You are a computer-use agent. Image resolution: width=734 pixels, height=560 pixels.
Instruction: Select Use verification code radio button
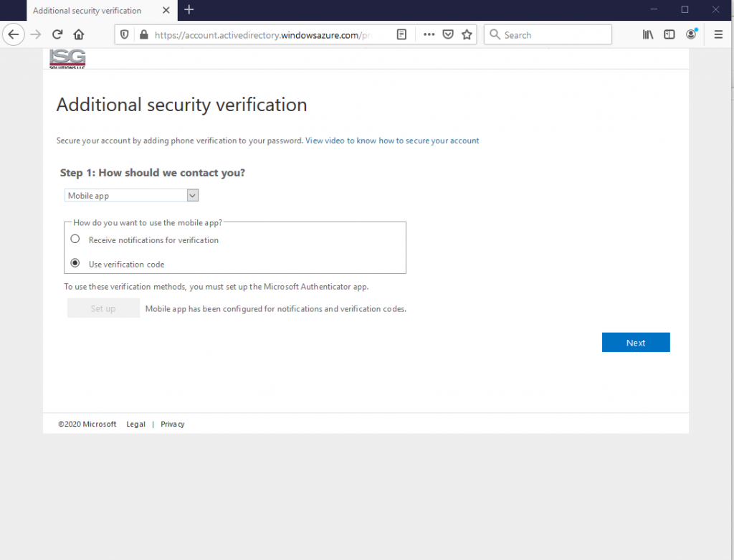pyautogui.click(x=75, y=263)
